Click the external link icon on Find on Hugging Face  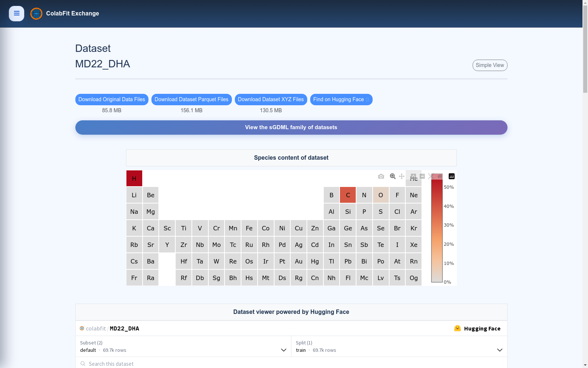tap(367, 100)
